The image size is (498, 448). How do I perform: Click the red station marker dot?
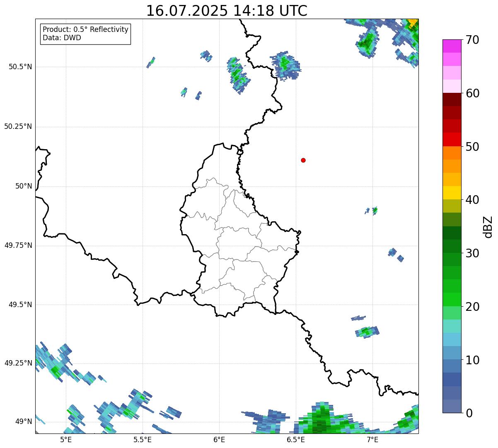pyautogui.click(x=303, y=160)
